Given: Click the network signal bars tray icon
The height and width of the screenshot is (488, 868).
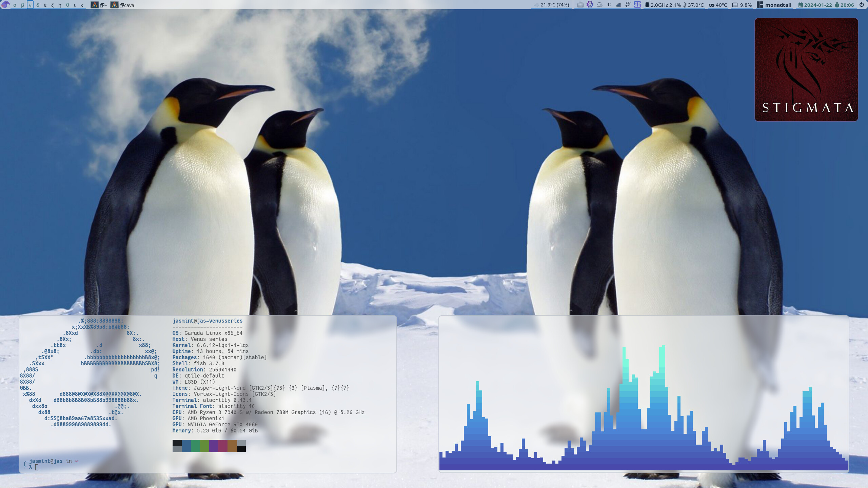Looking at the screenshot, I should 618,5.
